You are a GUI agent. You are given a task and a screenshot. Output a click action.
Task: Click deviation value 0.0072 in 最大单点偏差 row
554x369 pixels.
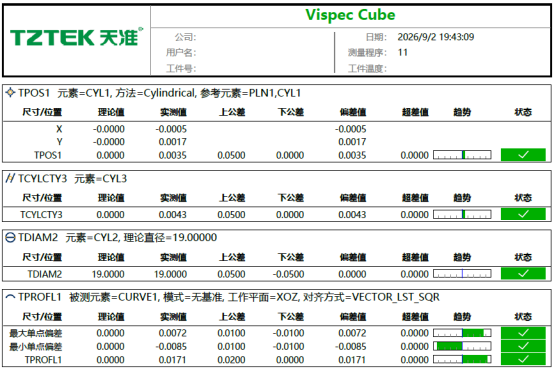(352, 333)
